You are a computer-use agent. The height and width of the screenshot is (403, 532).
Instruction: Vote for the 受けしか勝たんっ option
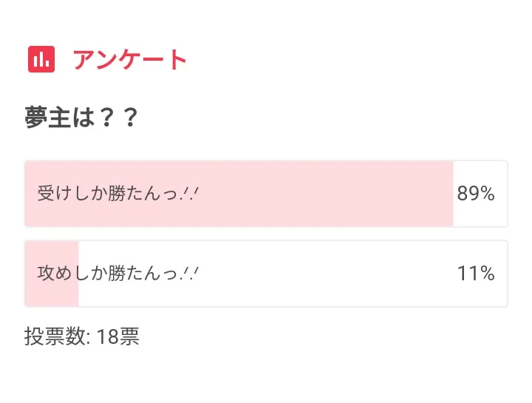pyautogui.click(x=118, y=194)
